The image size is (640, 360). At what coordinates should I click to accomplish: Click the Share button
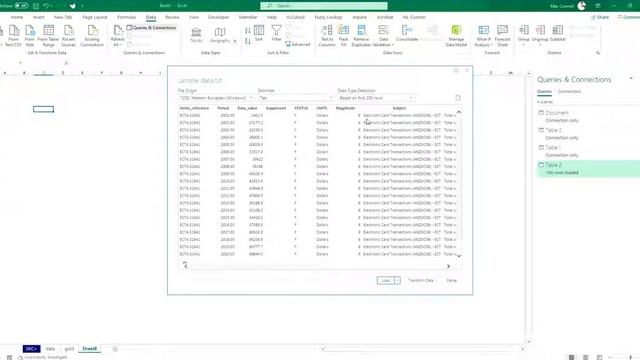600,17
